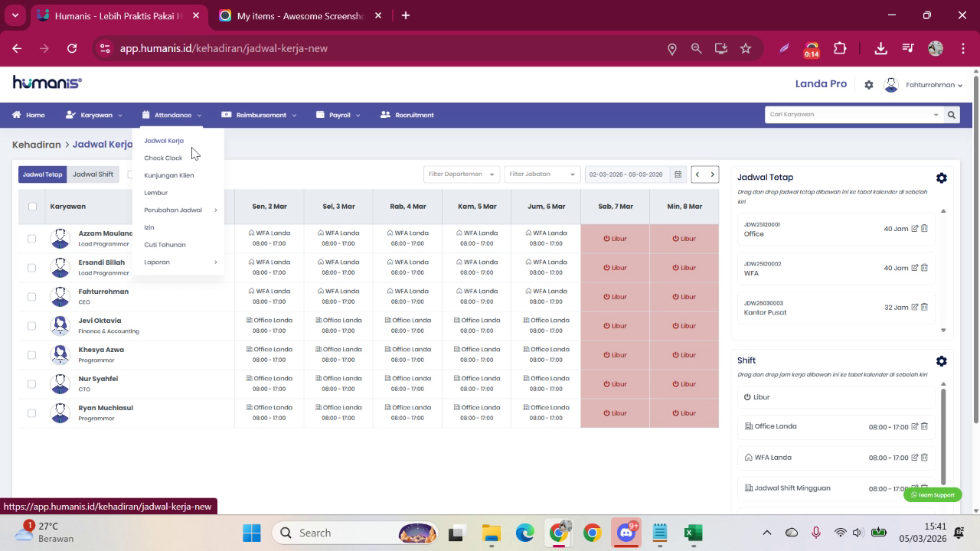Delete the WFA Landa shift
Image resolution: width=980 pixels, height=551 pixels.
point(924,457)
